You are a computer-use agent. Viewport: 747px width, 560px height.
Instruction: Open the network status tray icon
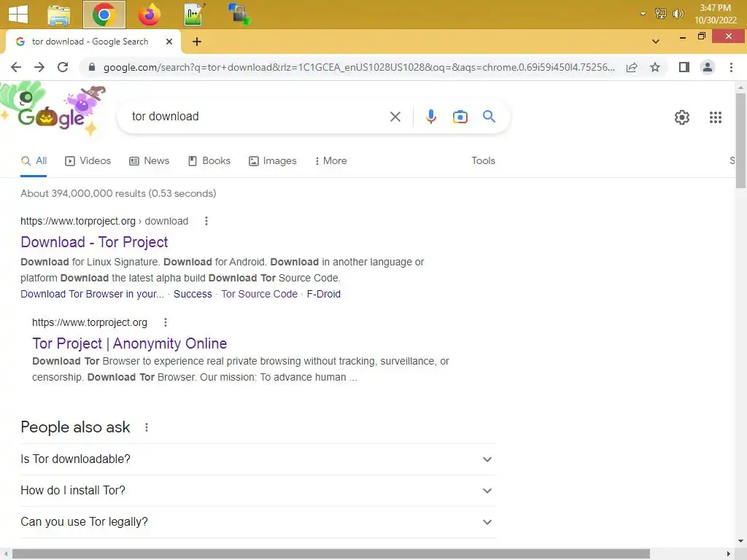tap(660, 14)
